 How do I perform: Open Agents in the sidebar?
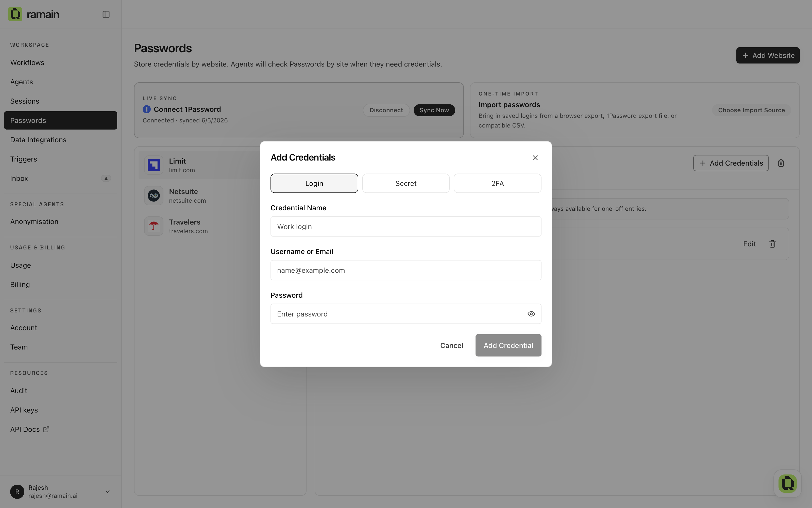[60, 82]
